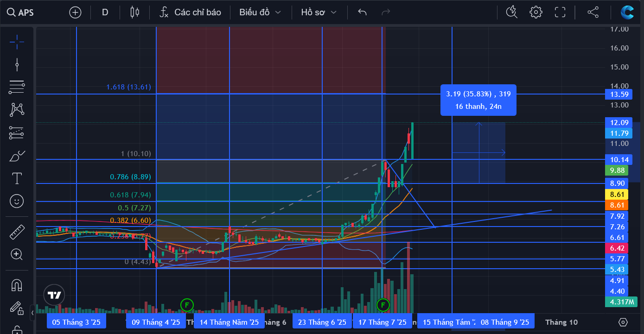Click the green 9.88 price label

pos(617,170)
